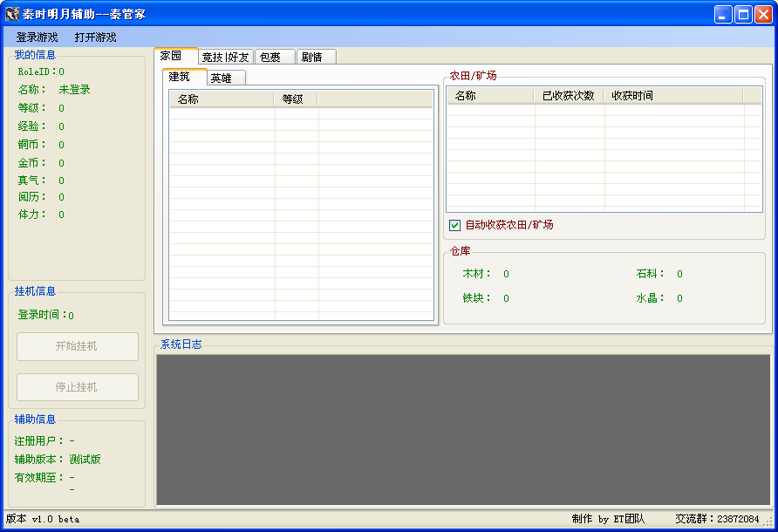Click the farm list 名称 column header
Screen dimensions: 778x532
tap(491, 96)
